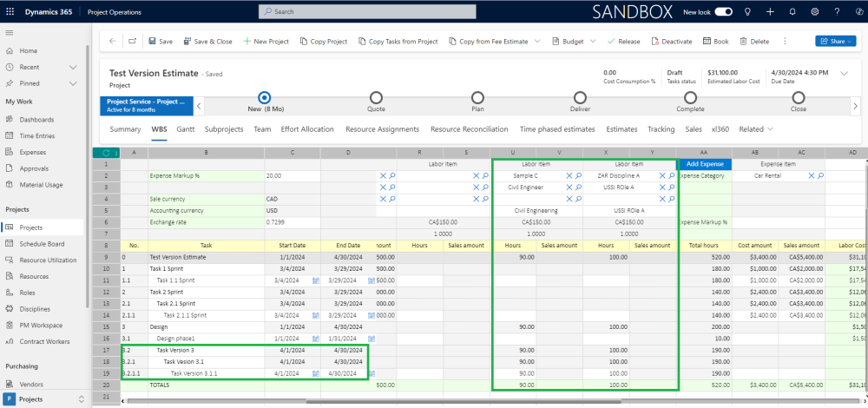
Task: Go back using the back arrow
Action: coord(113,42)
